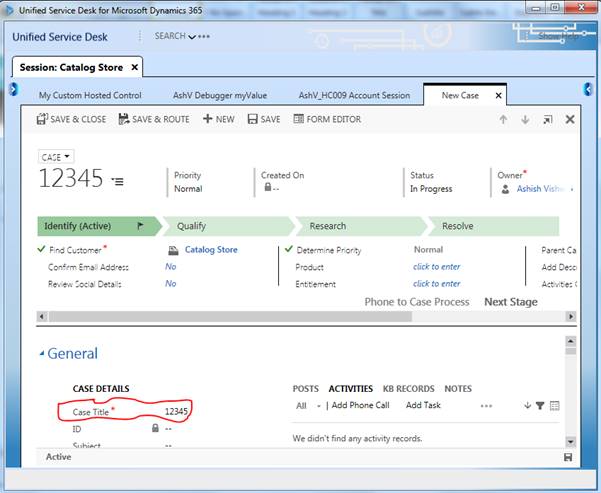Close the Catalog Store session tab
The height and width of the screenshot is (493, 601).
tap(135, 67)
